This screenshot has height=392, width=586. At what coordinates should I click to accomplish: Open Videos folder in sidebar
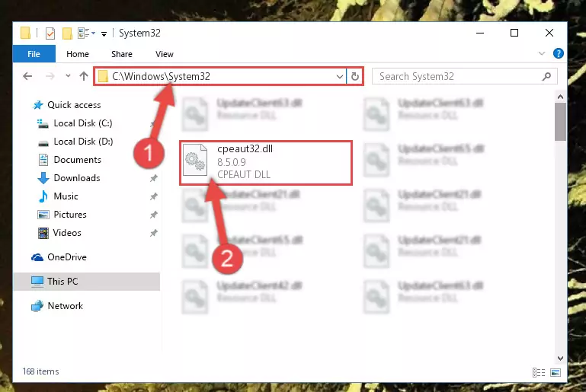click(x=67, y=233)
